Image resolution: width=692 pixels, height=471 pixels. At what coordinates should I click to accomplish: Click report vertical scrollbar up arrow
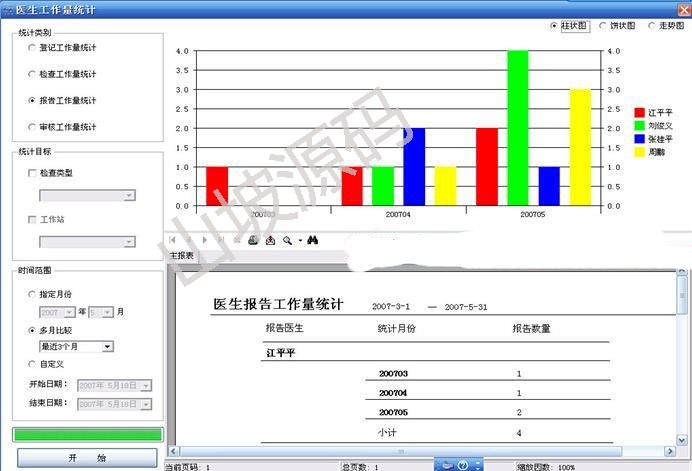click(x=682, y=271)
